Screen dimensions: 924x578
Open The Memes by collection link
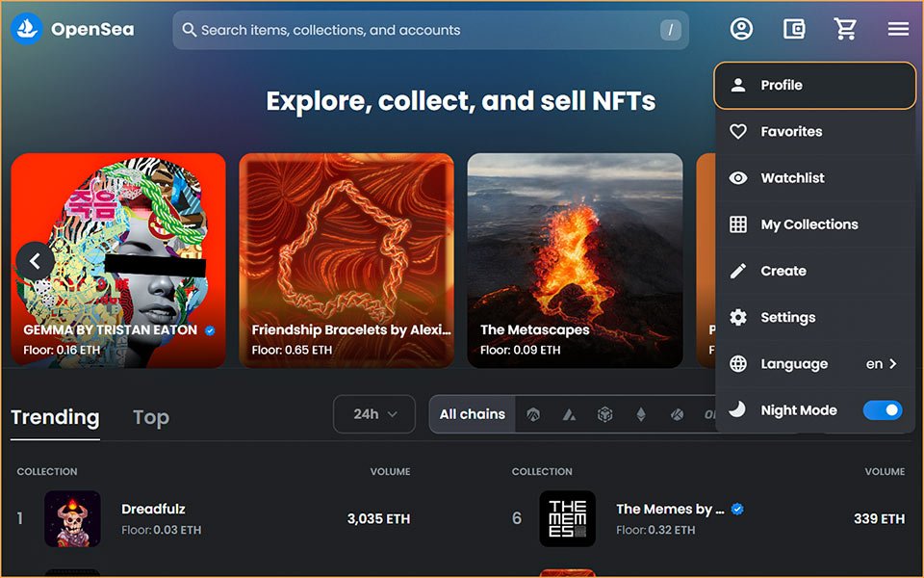click(670, 509)
